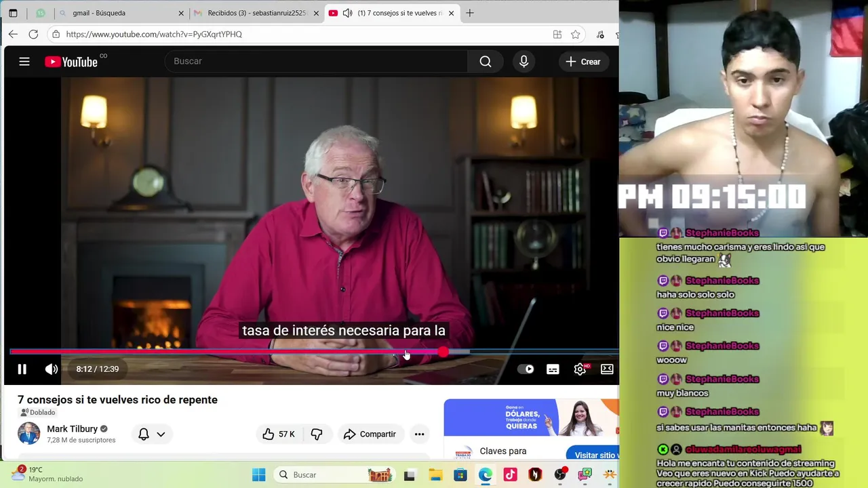Seek using the red progress bar scrubber
The height and width of the screenshot is (488, 868).
[x=443, y=351]
